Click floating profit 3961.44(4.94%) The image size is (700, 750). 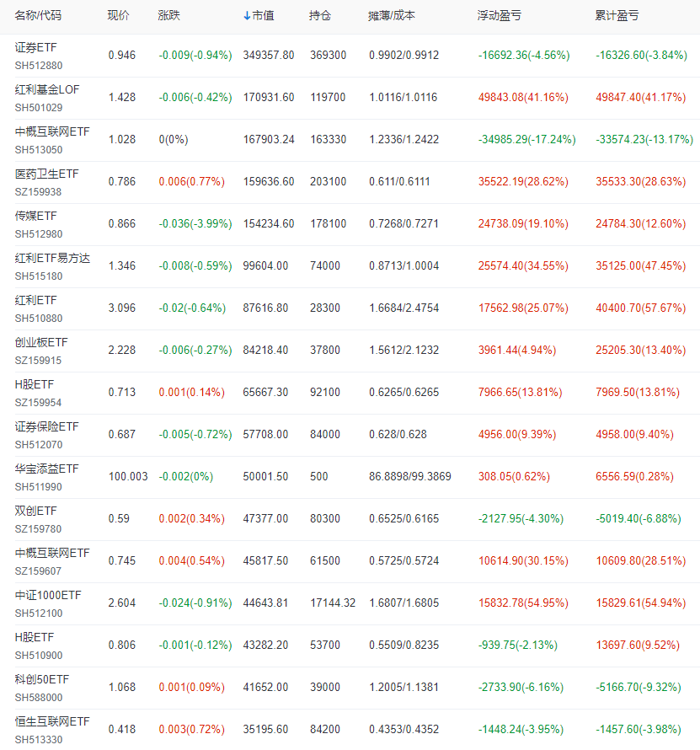pos(517,350)
